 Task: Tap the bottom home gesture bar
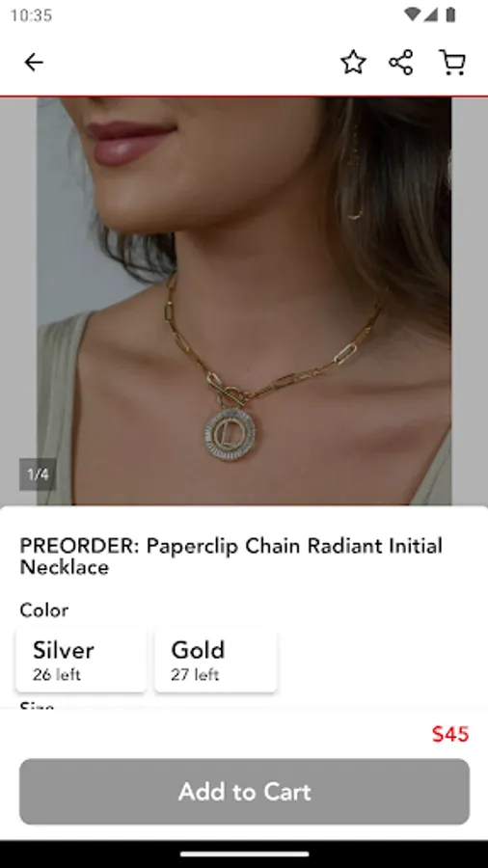(x=244, y=854)
